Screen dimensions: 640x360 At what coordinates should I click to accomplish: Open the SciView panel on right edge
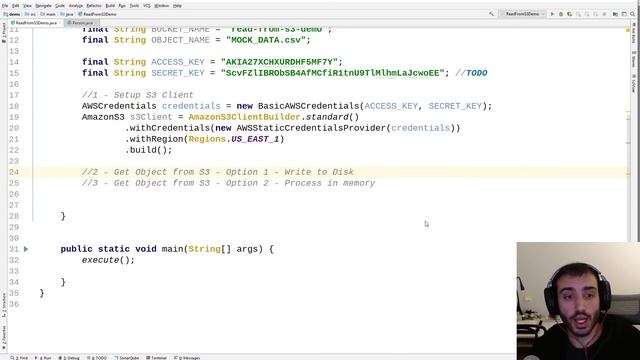pyautogui.click(x=634, y=83)
